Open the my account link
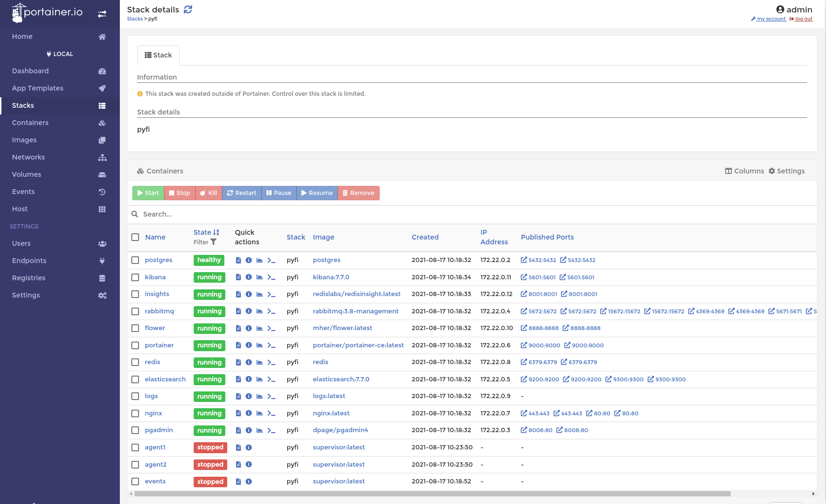Viewport: 826px width, 504px height. (768, 19)
